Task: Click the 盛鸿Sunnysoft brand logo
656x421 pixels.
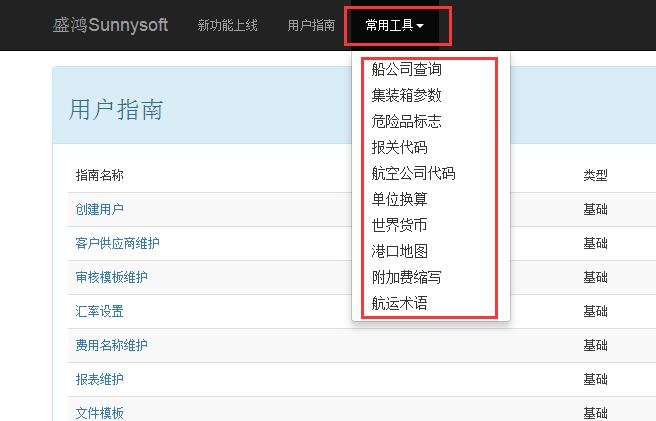Action: pos(110,25)
